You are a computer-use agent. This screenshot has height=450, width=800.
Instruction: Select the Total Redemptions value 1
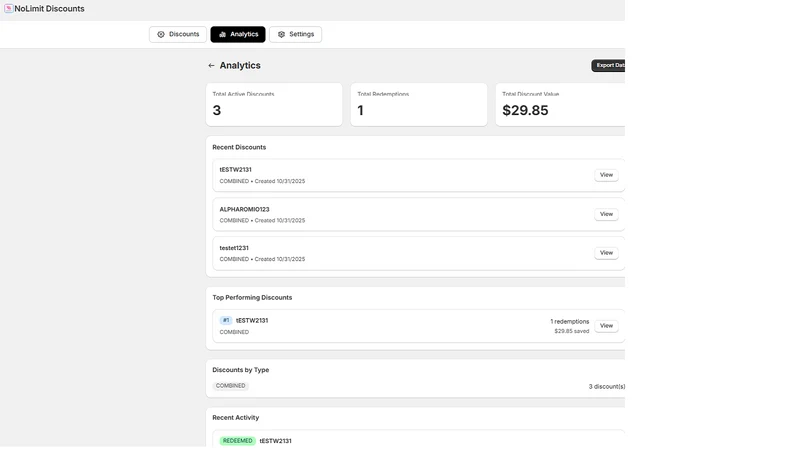click(x=360, y=110)
